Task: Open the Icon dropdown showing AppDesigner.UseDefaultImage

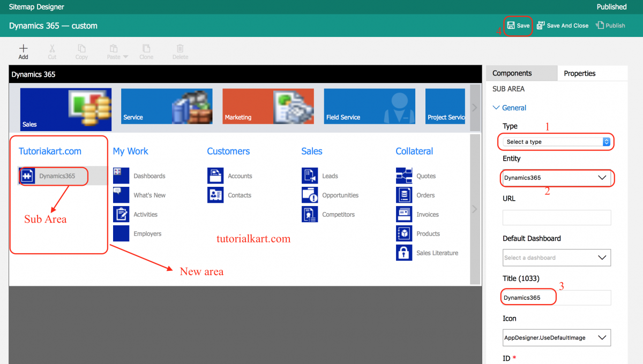Action: point(557,338)
